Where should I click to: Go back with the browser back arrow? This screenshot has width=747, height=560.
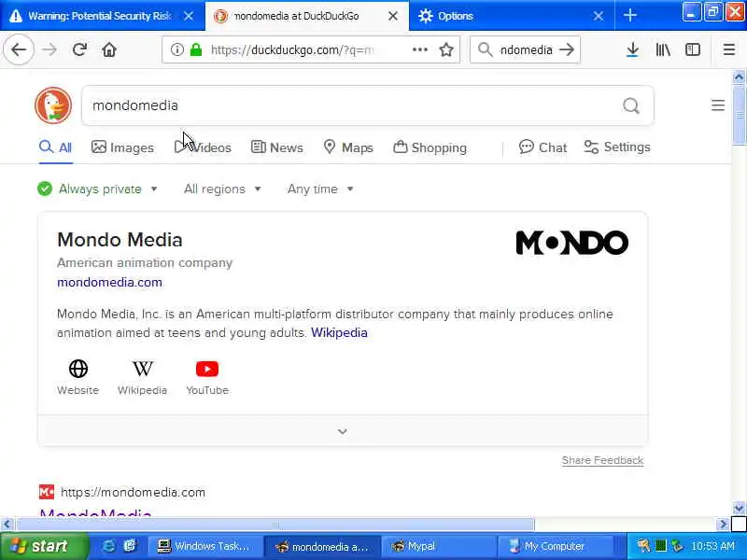tap(19, 49)
